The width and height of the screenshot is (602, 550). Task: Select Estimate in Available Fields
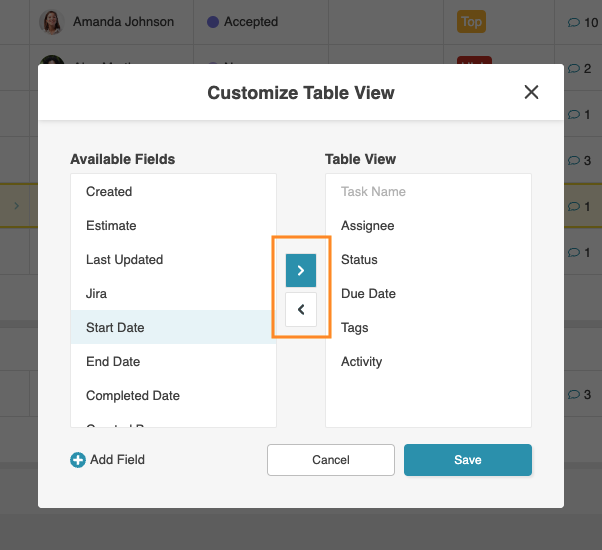(x=111, y=226)
